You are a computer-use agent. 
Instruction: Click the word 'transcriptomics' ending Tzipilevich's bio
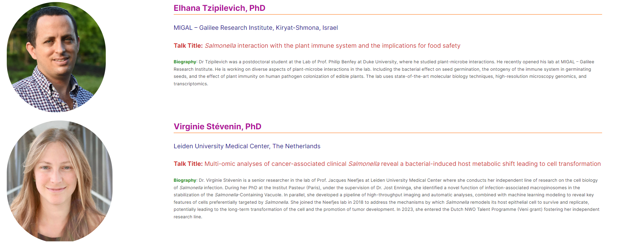190,84
